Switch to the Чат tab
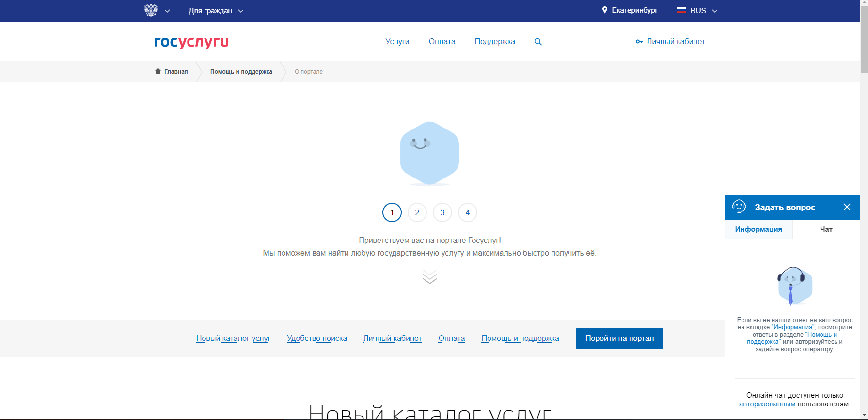This screenshot has width=868, height=420. tap(826, 229)
